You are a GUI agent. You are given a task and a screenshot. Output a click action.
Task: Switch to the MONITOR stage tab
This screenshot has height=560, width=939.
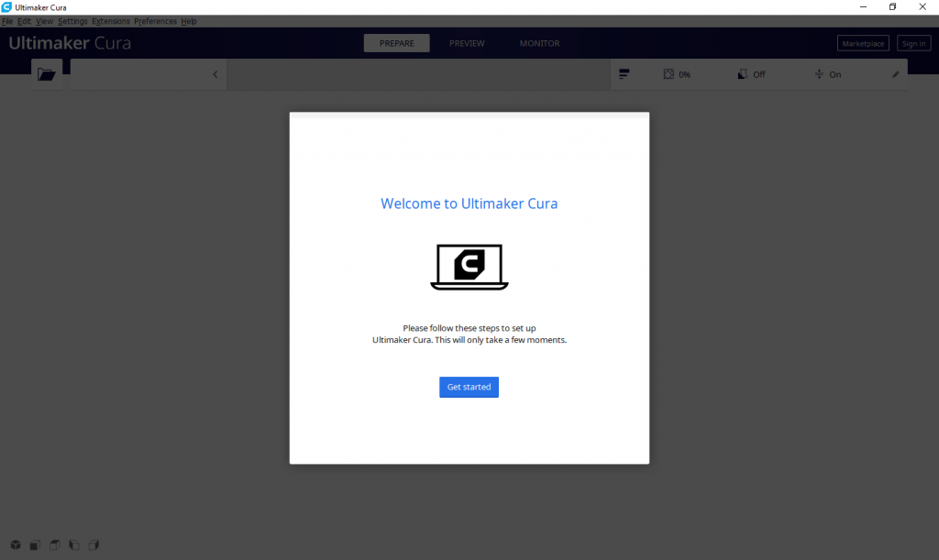(x=539, y=43)
